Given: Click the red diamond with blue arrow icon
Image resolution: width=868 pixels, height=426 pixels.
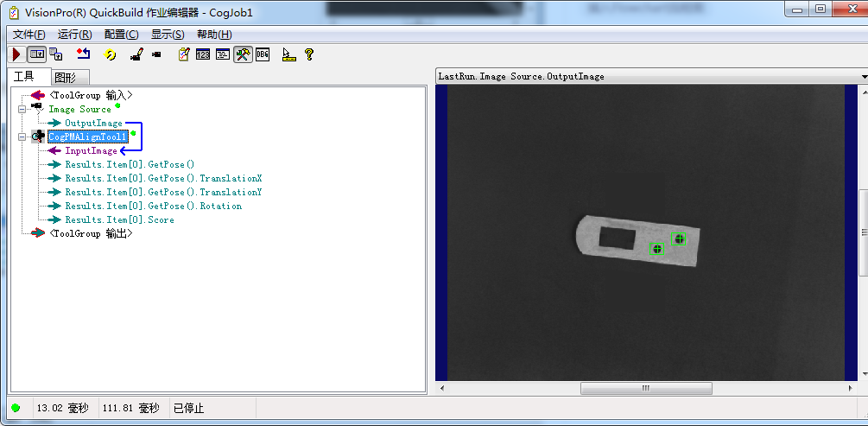Looking at the screenshot, I should [x=83, y=54].
